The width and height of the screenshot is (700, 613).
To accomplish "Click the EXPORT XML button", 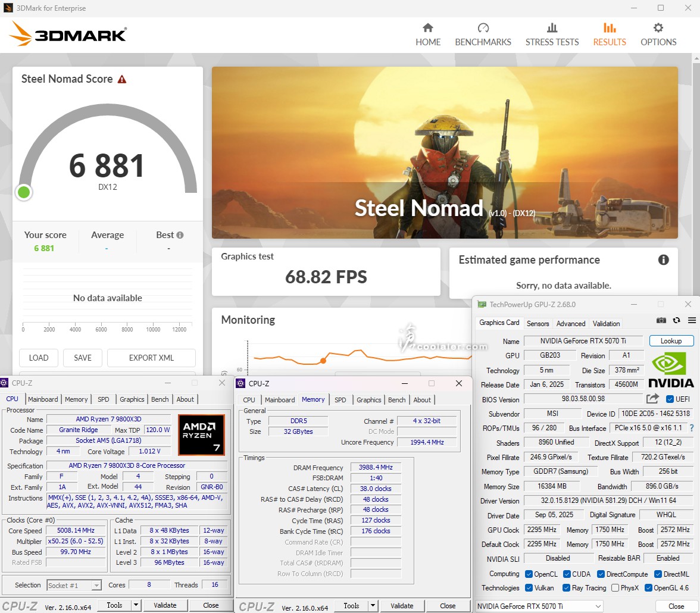I will coord(151,358).
